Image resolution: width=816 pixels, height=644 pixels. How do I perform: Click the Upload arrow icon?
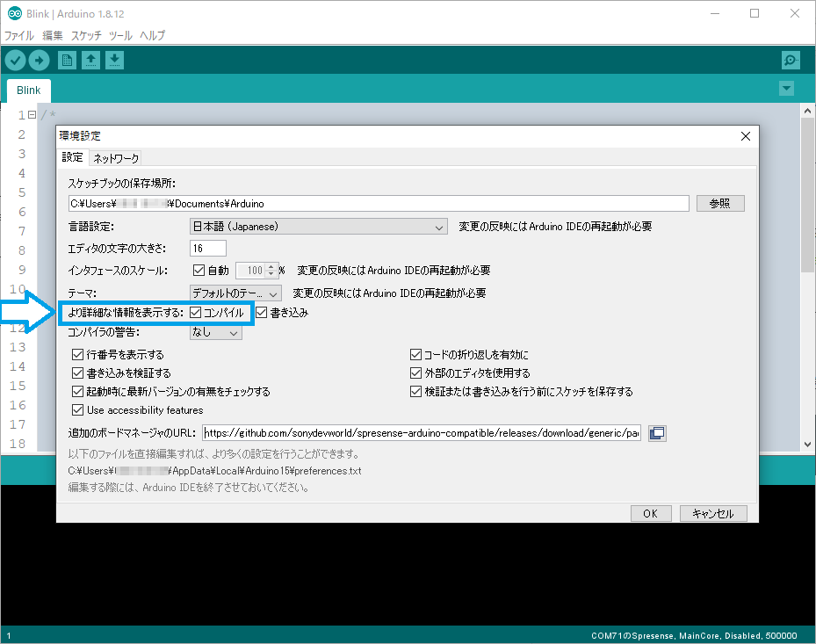click(x=39, y=61)
